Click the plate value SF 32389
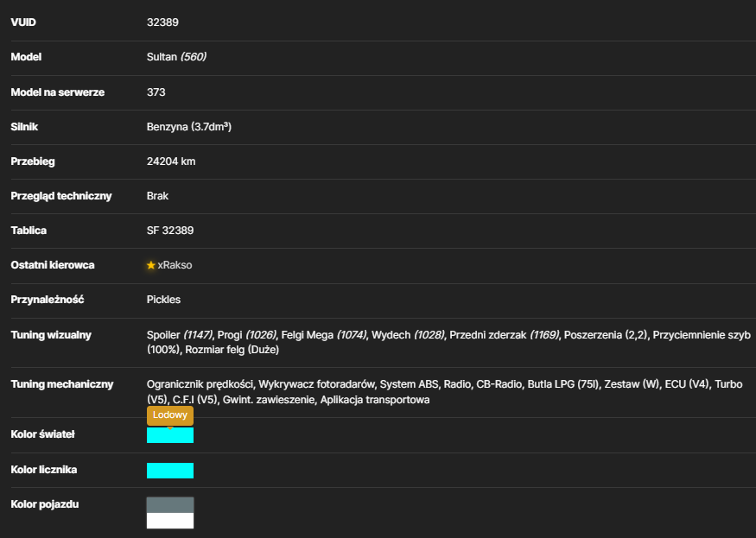756x538 pixels. [x=170, y=231]
